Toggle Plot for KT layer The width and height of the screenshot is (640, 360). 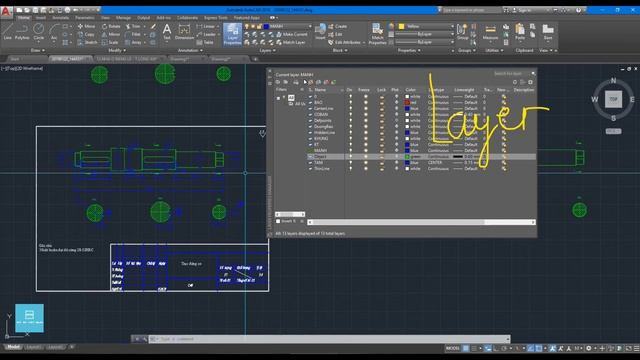[x=396, y=144]
